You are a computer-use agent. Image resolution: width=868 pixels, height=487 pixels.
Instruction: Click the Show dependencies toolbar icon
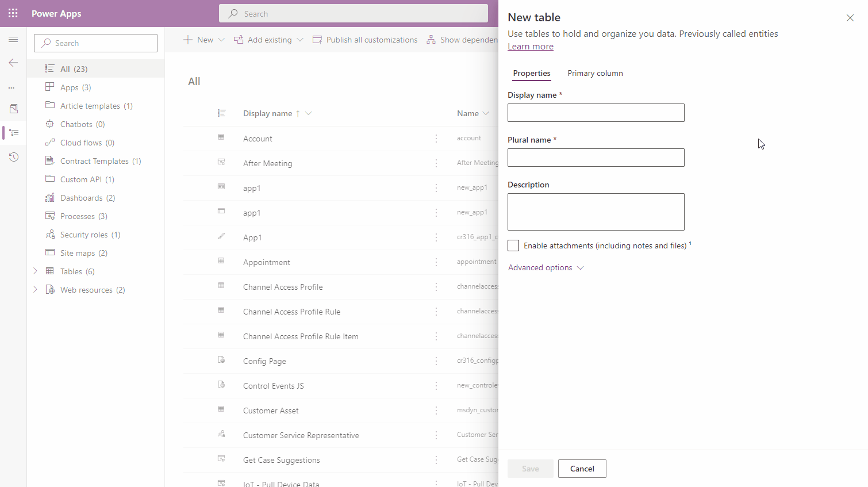pos(431,40)
